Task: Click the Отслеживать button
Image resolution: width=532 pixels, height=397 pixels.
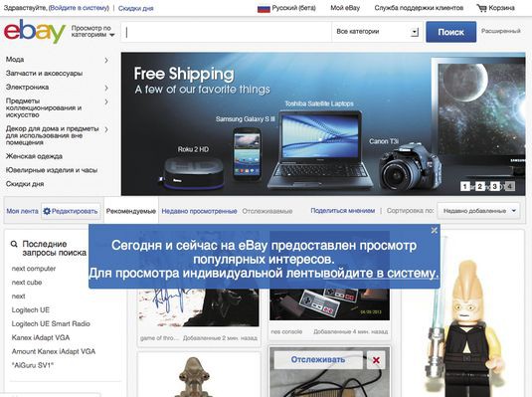Action: [318, 360]
